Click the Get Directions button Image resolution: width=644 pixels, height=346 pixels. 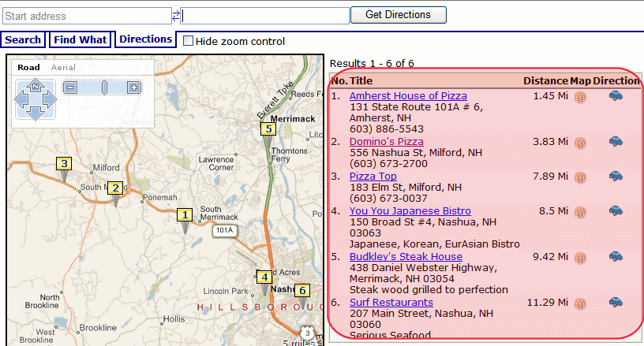pos(399,15)
